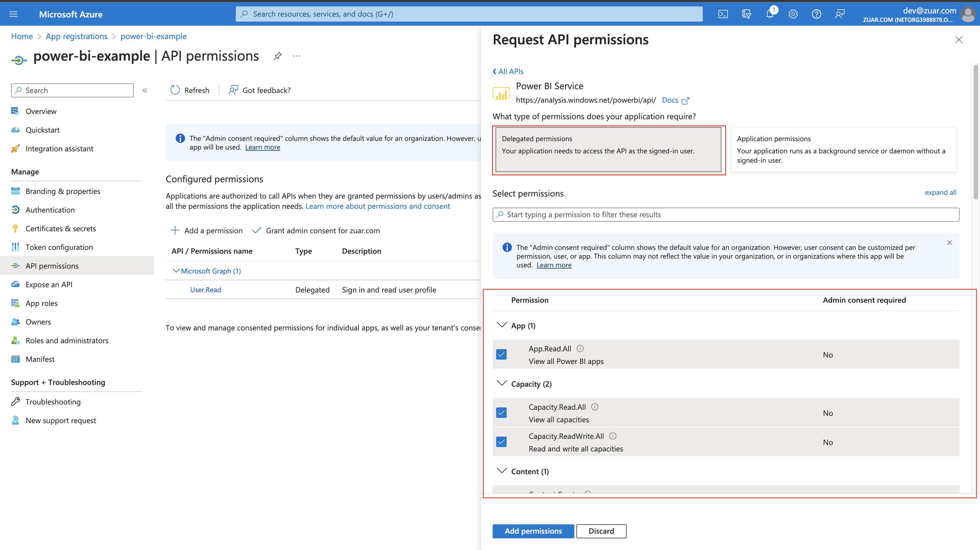Open portal settings gear
Viewport: 980px width, 550px height.
point(793,14)
